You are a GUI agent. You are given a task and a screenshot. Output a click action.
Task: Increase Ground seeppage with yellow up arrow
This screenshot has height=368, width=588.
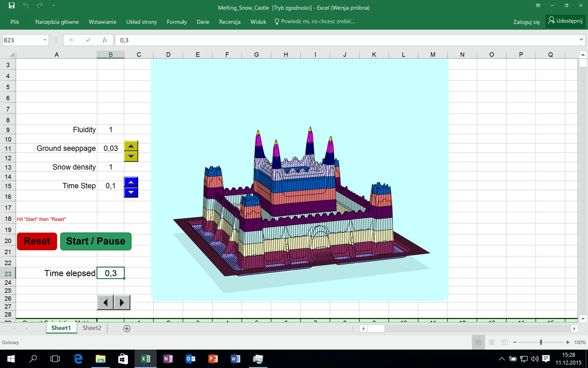coord(131,146)
